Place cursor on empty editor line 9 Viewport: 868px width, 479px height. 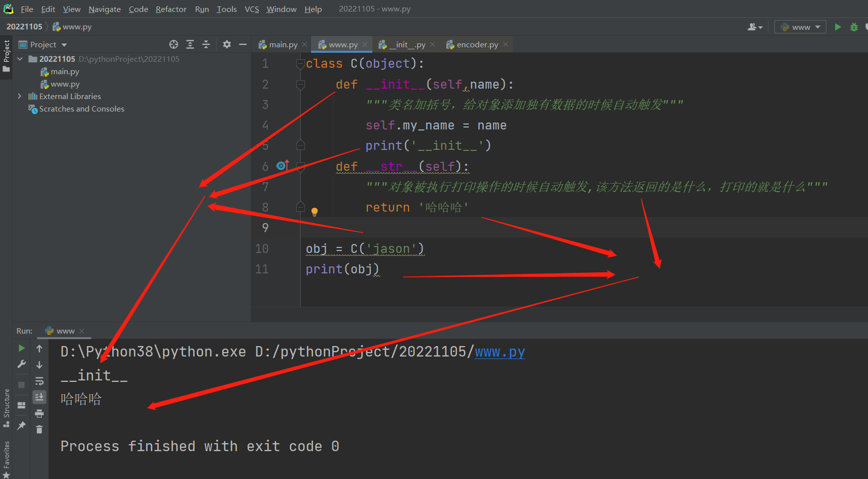[x=584, y=228]
